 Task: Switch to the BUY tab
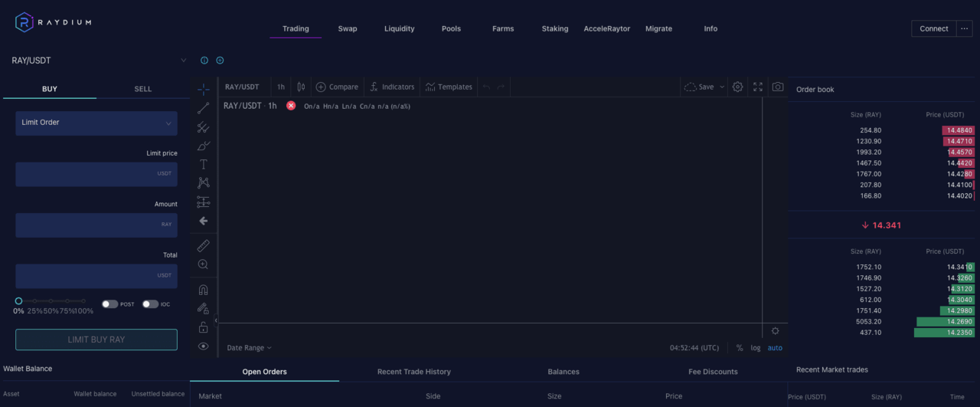click(x=50, y=89)
